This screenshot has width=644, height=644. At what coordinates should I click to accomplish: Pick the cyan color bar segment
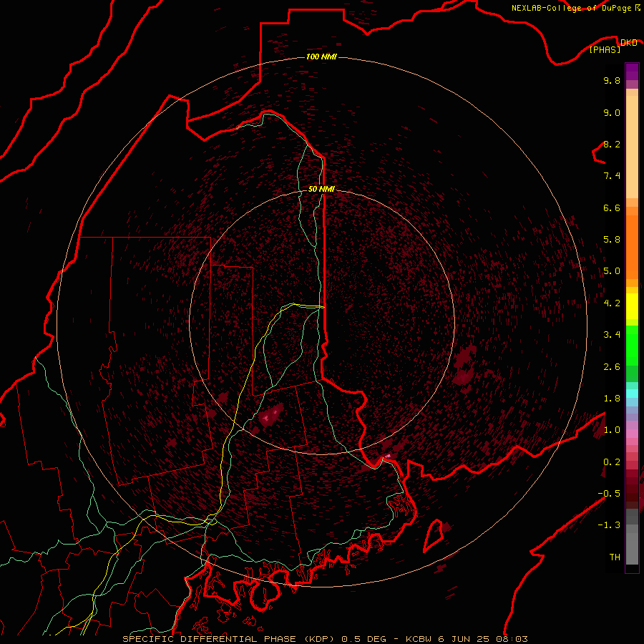[632, 394]
